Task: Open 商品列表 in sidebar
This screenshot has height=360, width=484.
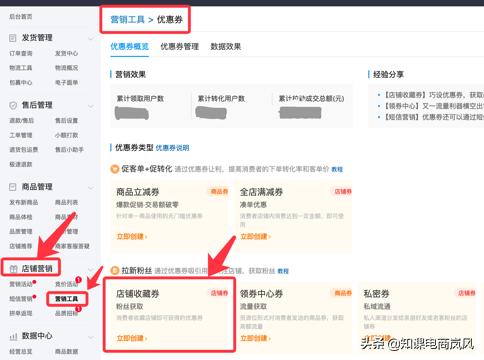Action: pos(66,202)
